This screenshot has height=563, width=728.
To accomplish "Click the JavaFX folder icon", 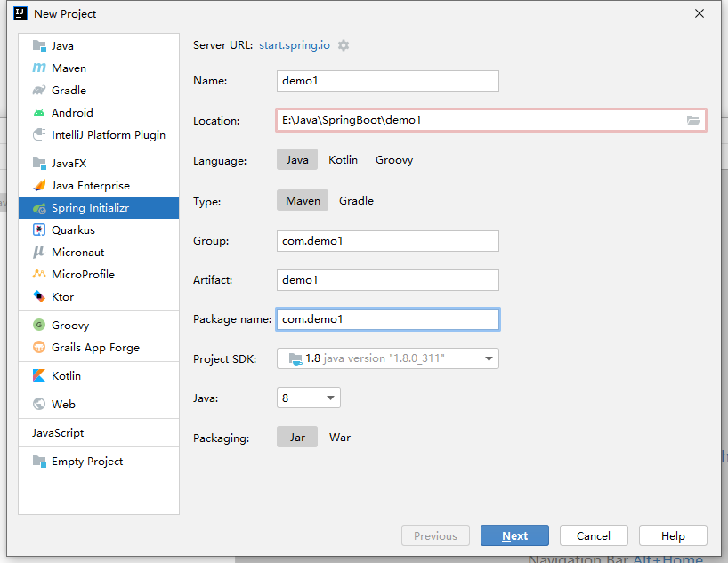I will click(39, 164).
